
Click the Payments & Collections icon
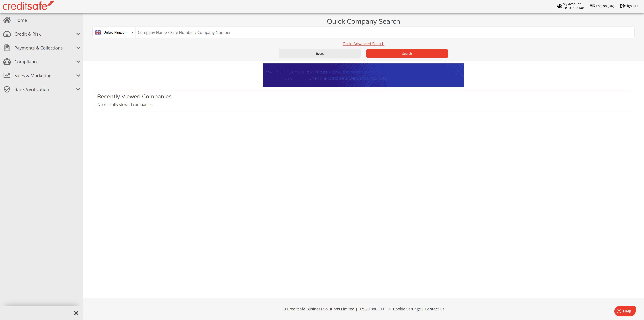click(7, 48)
